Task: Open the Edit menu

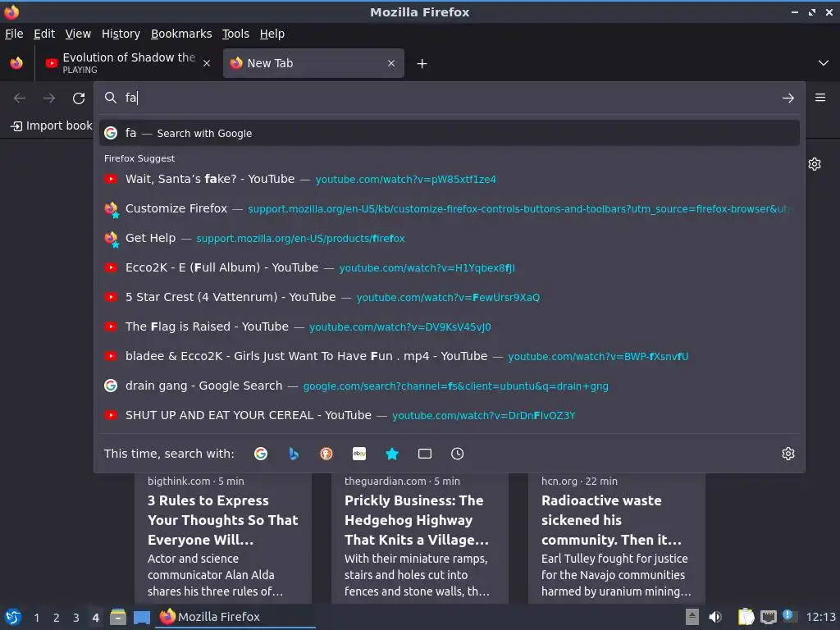Action: coord(44,34)
